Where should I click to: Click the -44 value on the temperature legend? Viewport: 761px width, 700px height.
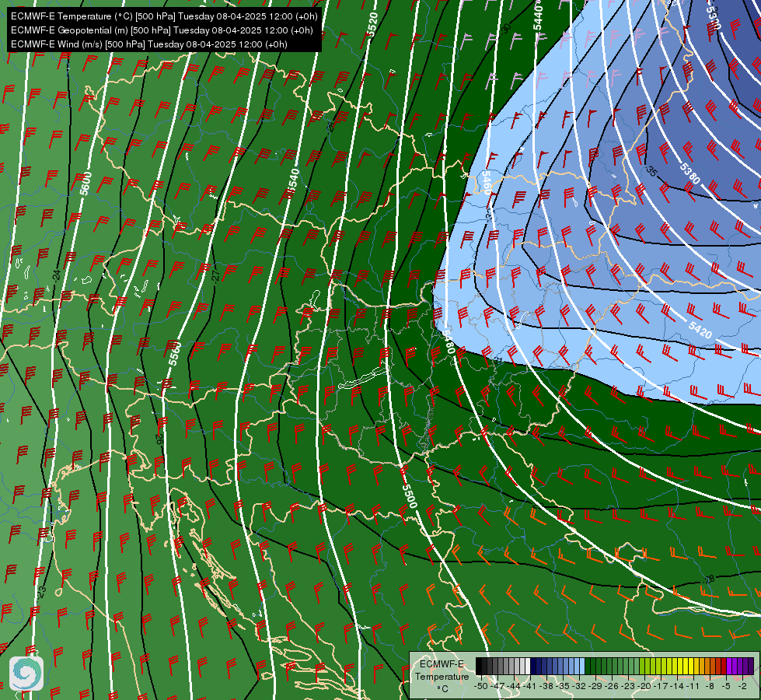[x=514, y=686]
